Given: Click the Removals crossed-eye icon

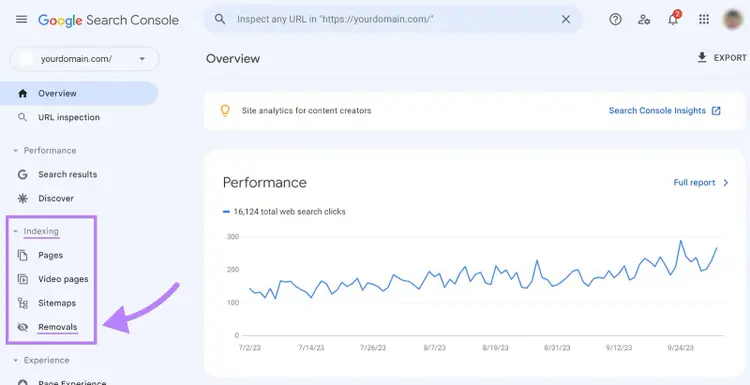Looking at the screenshot, I should click(x=22, y=327).
